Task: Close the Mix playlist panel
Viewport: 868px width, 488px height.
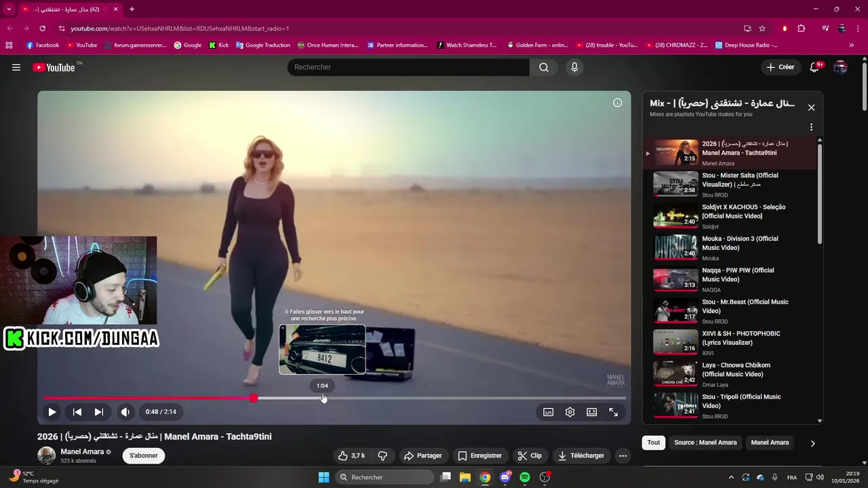Action: click(811, 107)
